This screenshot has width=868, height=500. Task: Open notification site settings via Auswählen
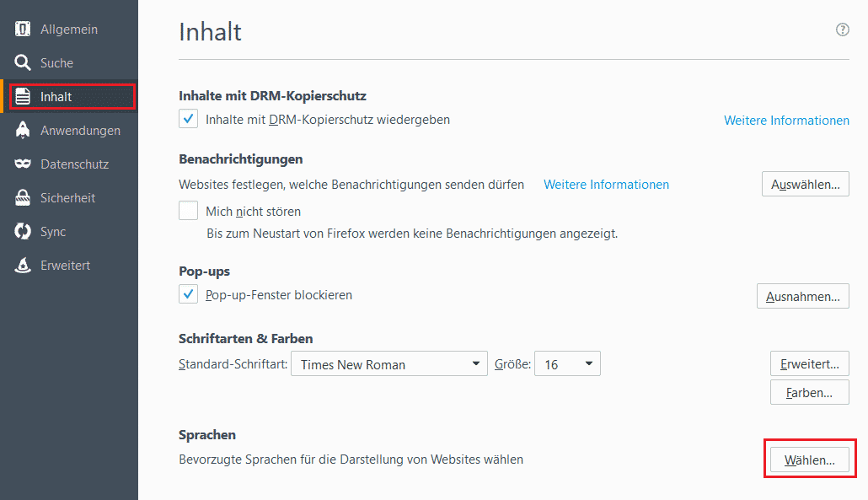pos(805,184)
